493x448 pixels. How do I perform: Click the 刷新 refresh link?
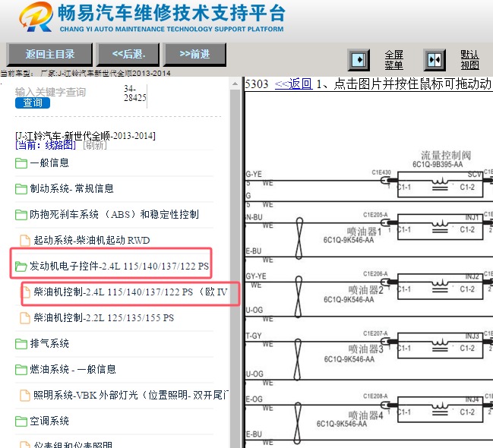point(95,145)
